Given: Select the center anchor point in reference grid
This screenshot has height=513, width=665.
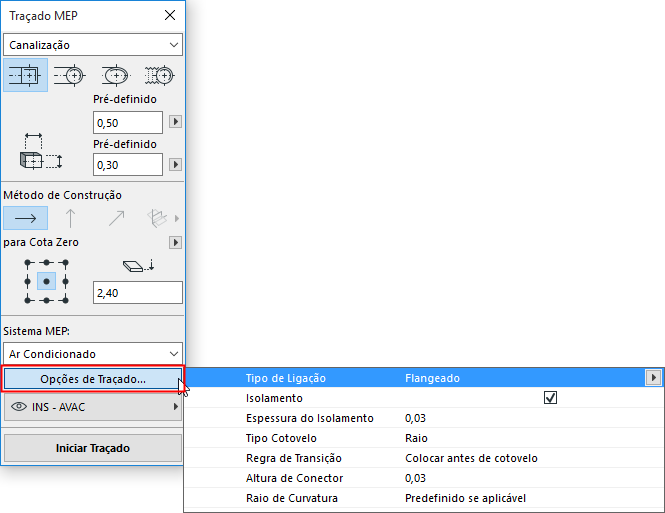Looking at the screenshot, I should 47,282.
